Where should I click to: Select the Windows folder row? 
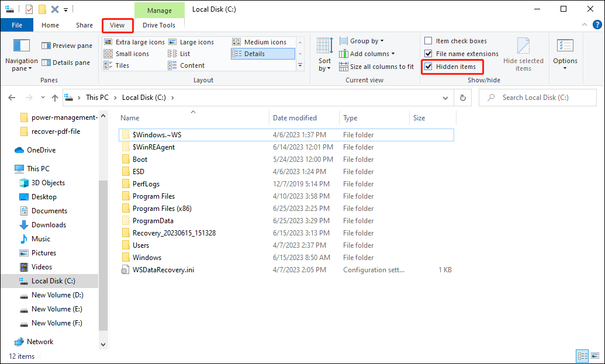[286, 258]
